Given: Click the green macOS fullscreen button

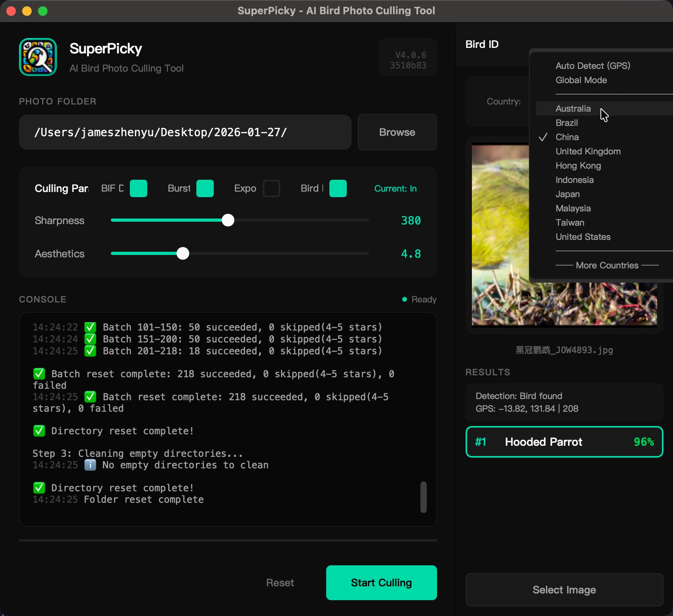Looking at the screenshot, I should point(43,11).
